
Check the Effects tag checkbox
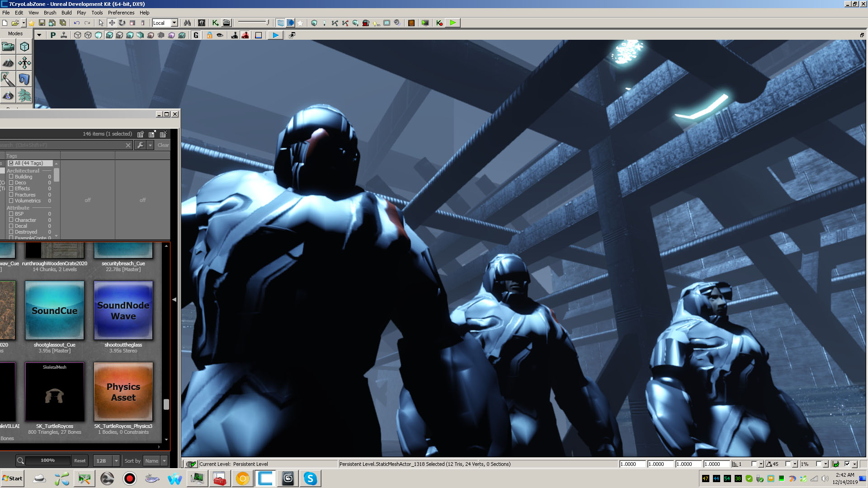click(x=11, y=188)
